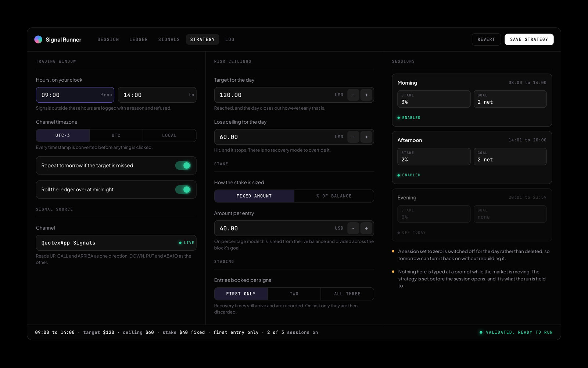The height and width of the screenshot is (368, 588).
Task: Decrease the Loss ceiling for the day
Action: [353, 137]
